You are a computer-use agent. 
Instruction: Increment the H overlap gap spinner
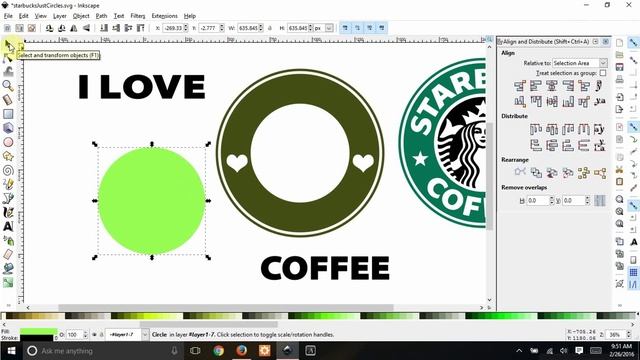551,198
